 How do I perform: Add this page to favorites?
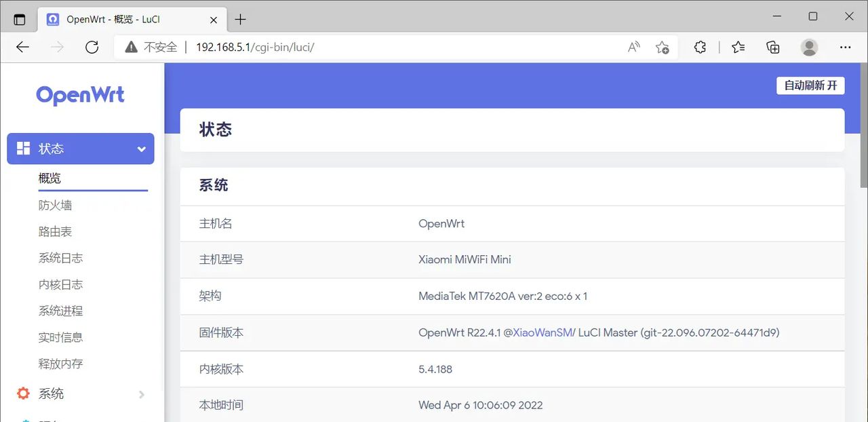(662, 47)
